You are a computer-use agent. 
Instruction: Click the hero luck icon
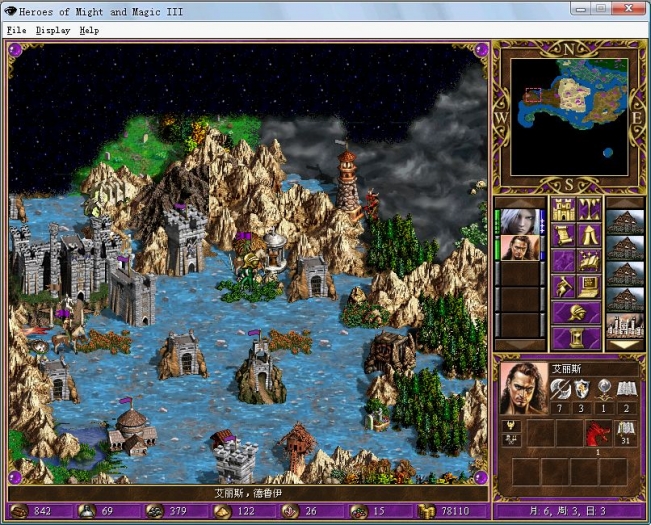[x=511, y=440]
